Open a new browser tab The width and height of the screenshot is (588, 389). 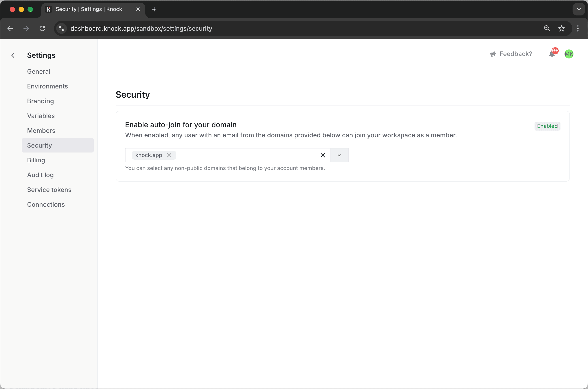click(x=154, y=9)
